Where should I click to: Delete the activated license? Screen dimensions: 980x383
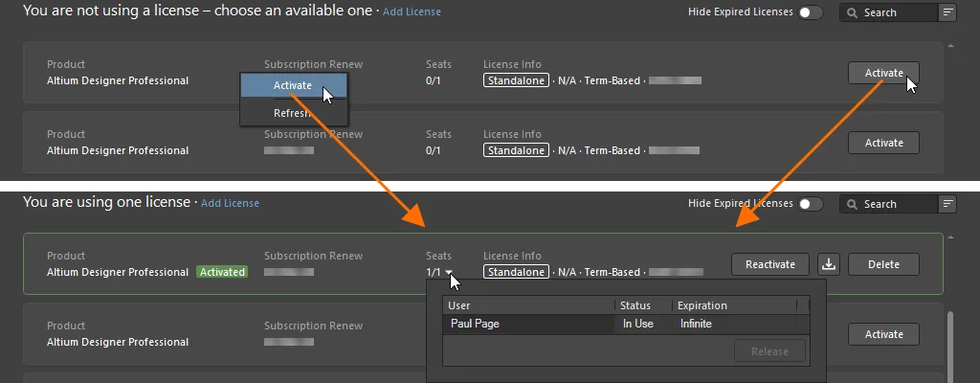(x=883, y=264)
